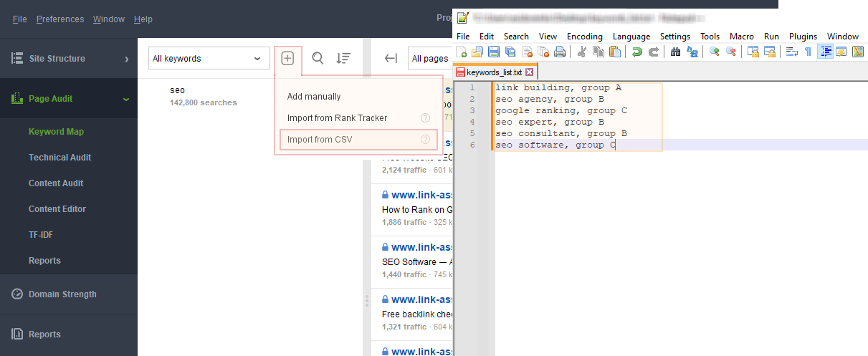Toggle the Indent guide icon in Notepad++
Image resolution: width=868 pixels, height=356 pixels.
coord(824,52)
